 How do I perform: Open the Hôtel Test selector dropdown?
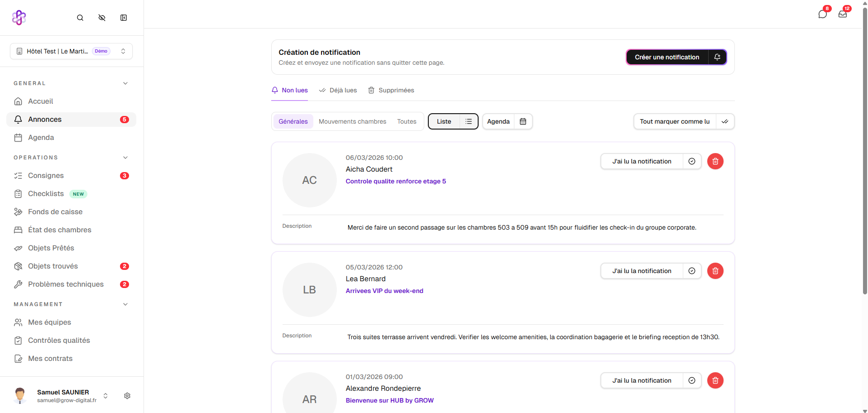[71, 51]
